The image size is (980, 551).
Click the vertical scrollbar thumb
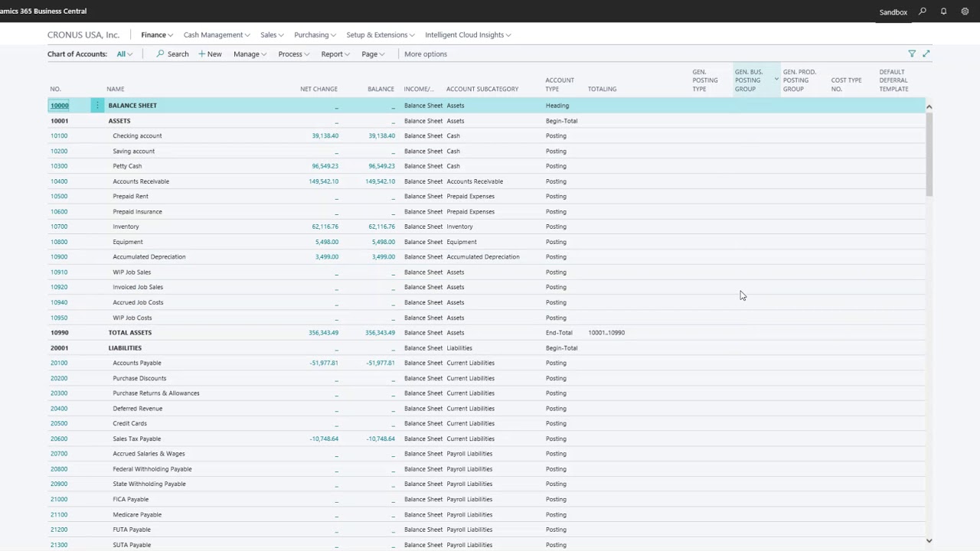click(x=929, y=155)
